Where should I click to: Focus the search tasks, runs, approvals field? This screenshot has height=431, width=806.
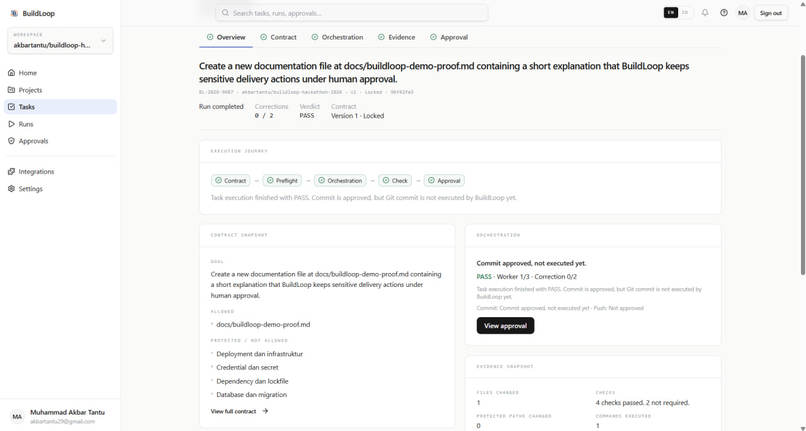[352, 13]
